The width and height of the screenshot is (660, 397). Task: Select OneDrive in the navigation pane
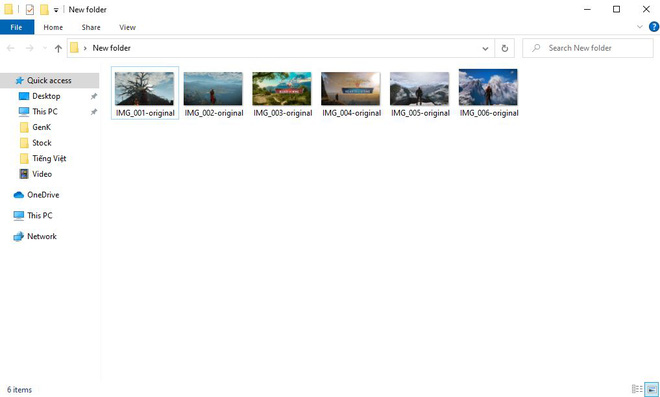pos(43,195)
